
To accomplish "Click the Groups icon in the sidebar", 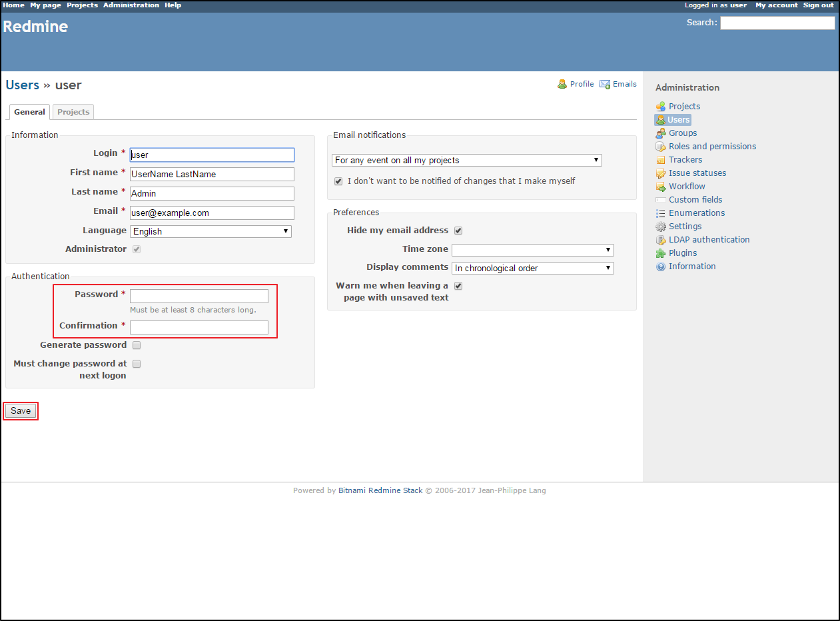I will 661,133.
